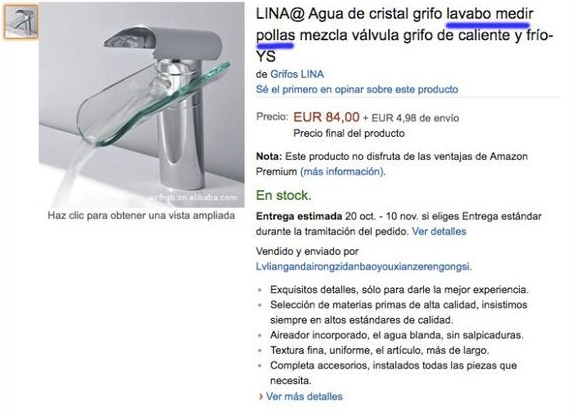Click the EUR 84,00 price

click(x=326, y=117)
